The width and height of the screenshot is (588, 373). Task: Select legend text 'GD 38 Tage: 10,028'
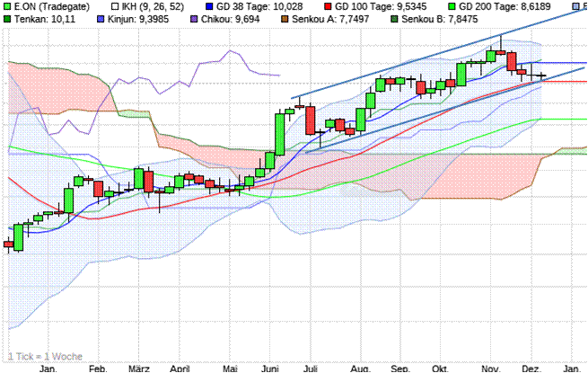click(x=259, y=7)
